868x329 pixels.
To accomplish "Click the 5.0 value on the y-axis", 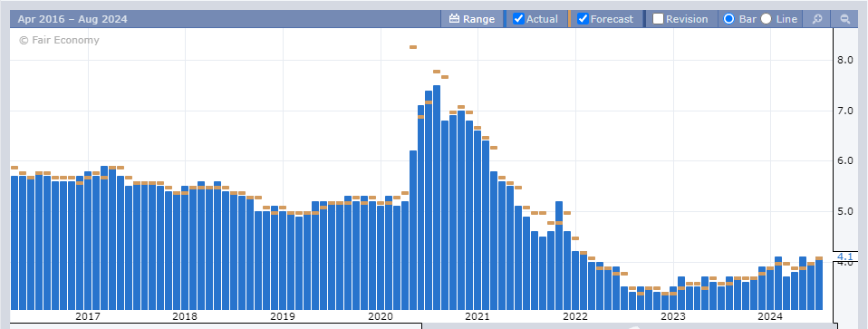I will [844, 211].
